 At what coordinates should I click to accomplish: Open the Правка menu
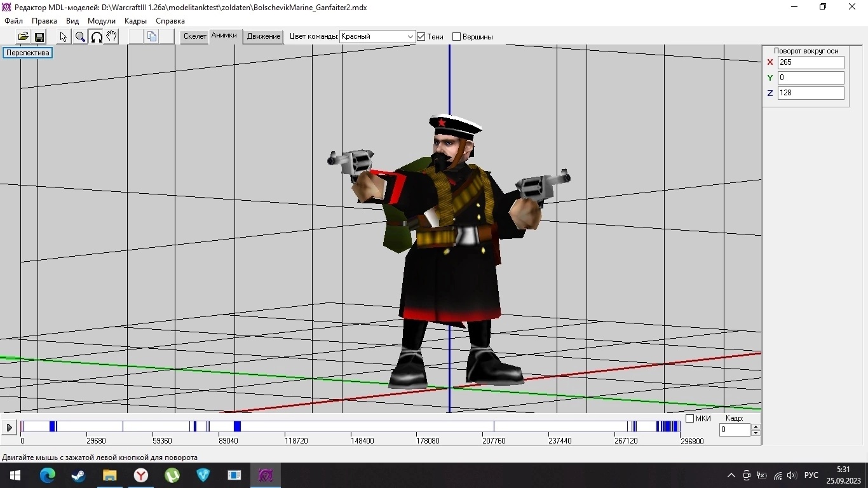44,21
